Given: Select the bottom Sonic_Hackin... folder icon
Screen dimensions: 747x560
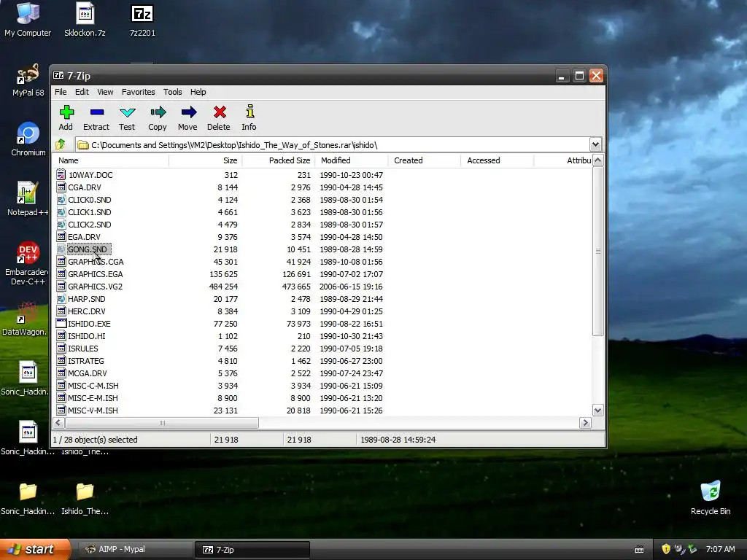Looking at the screenshot, I should [x=28, y=499].
